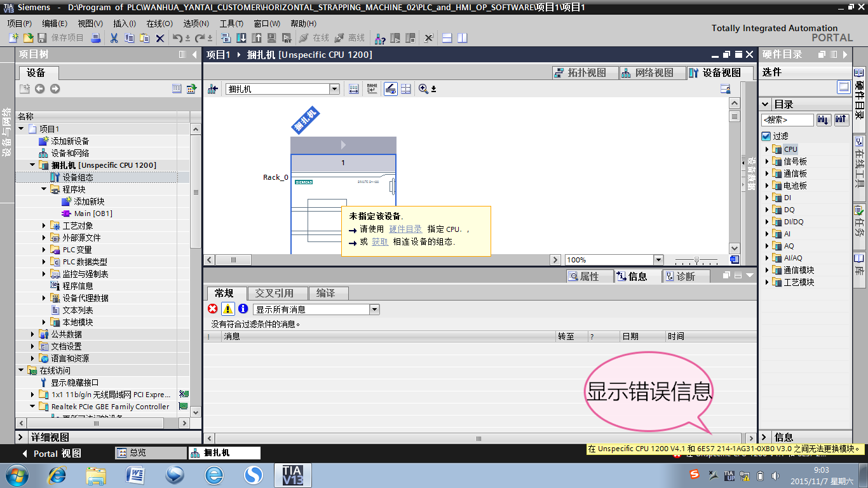Click the Accessible devices icon

(380, 38)
